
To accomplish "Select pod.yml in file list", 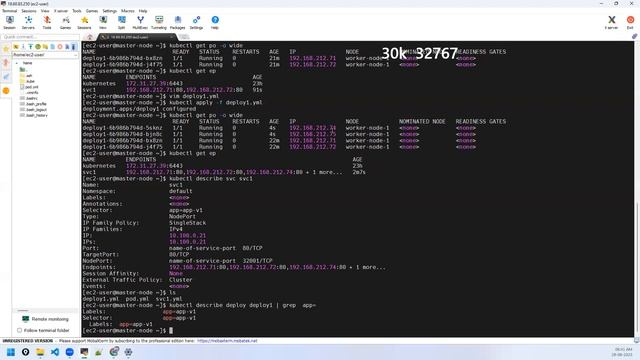I will click(x=29, y=87).
